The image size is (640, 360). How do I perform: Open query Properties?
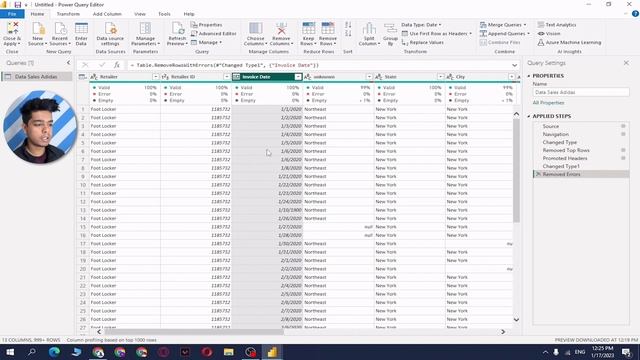coord(207,25)
